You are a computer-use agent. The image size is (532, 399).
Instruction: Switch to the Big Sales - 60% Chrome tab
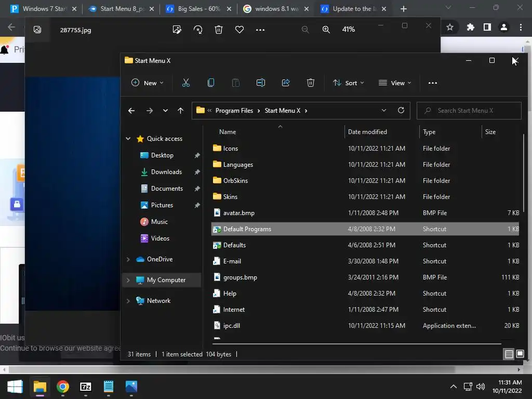(198, 9)
